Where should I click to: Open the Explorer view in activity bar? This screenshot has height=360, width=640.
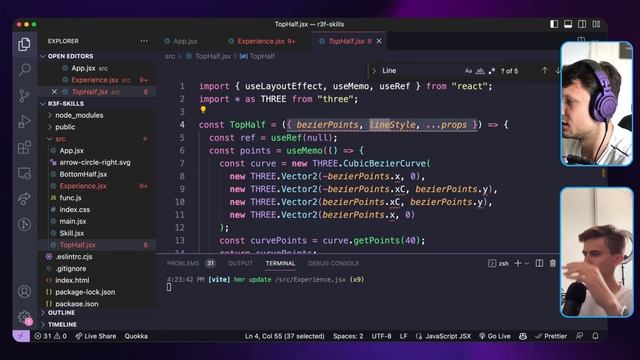click(24, 44)
